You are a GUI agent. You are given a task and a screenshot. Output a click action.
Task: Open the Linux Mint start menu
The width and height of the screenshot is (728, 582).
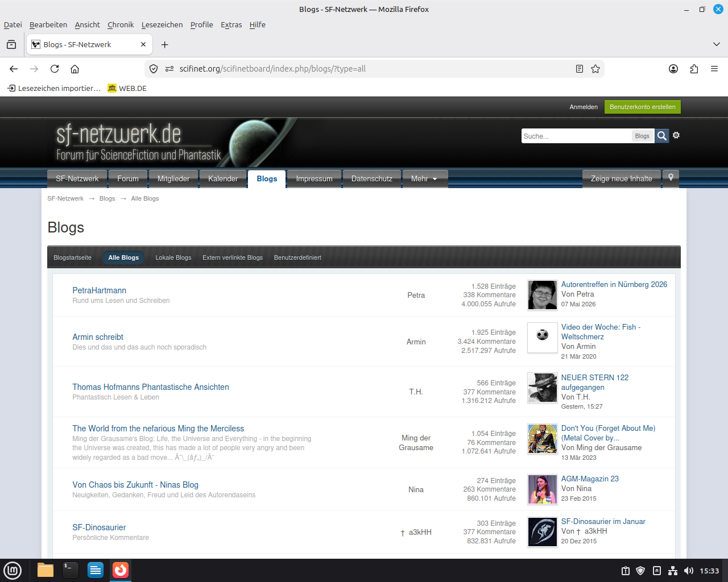[13, 570]
